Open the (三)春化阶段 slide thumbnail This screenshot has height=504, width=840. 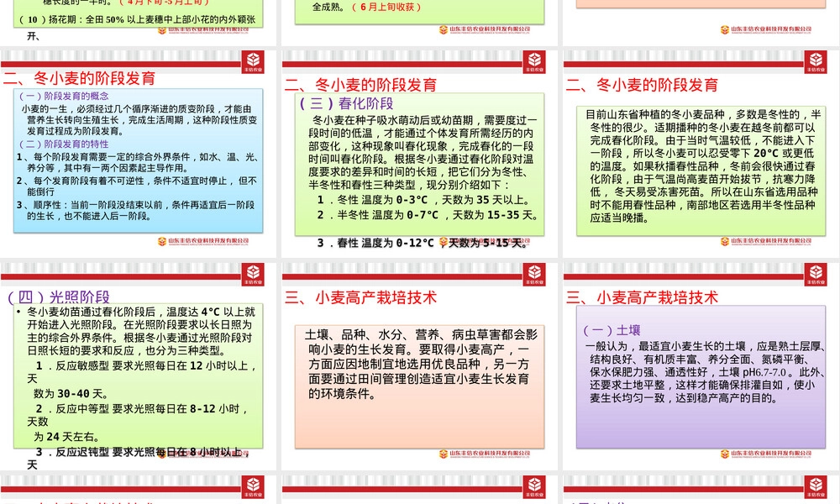tap(419, 154)
